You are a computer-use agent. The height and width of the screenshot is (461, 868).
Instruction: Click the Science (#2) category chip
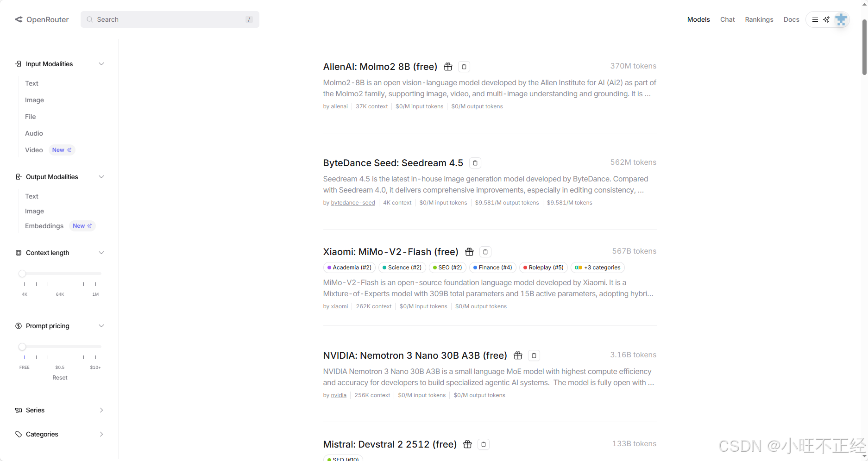coord(402,268)
